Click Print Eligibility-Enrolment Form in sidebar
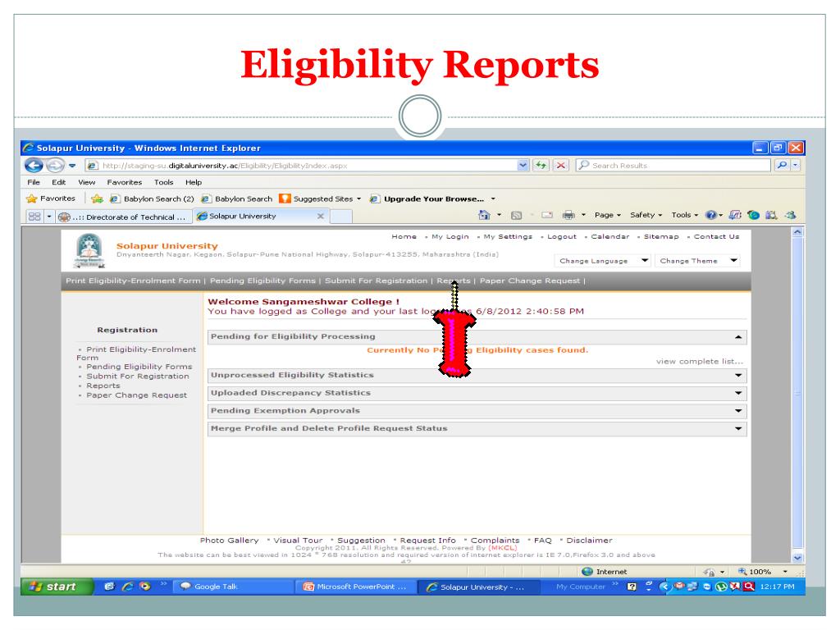The height and width of the screenshot is (630, 840). 136,354
